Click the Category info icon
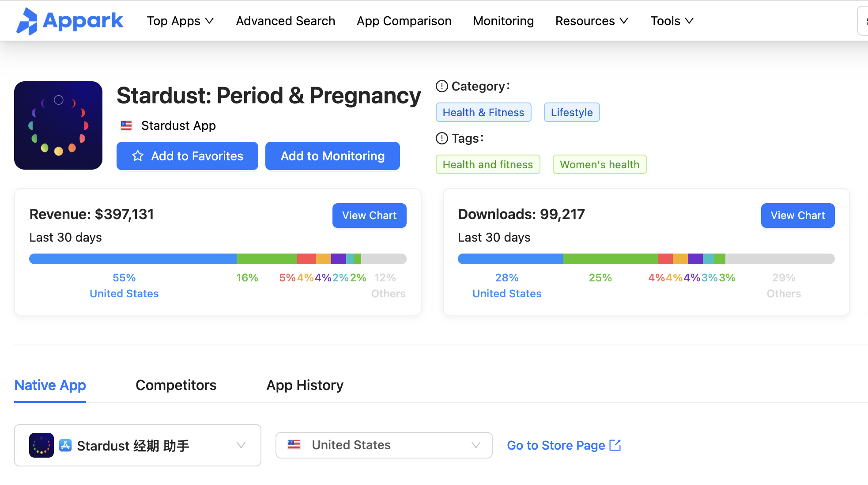The height and width of the screenshot is (485, 868). 442,86
